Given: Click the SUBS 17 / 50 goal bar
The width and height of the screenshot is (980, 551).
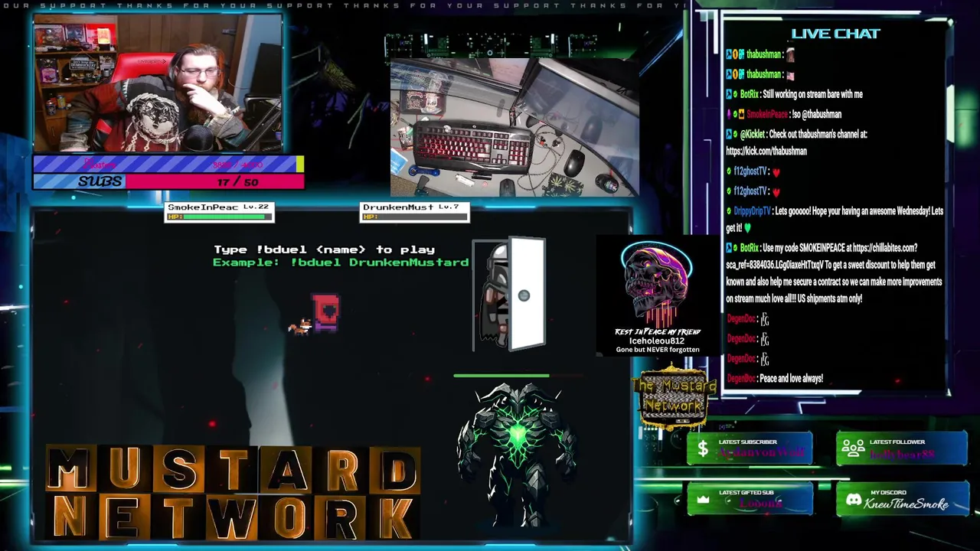Looking at the screenshot, I should click(x=168, y=181).
